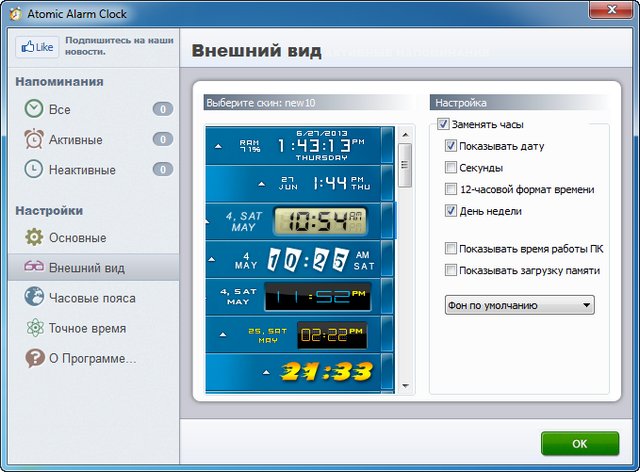Viewport: 640px width, 472px height.
Task: Click the green clock icon beside Все
Action: click(x=34, y=109)
